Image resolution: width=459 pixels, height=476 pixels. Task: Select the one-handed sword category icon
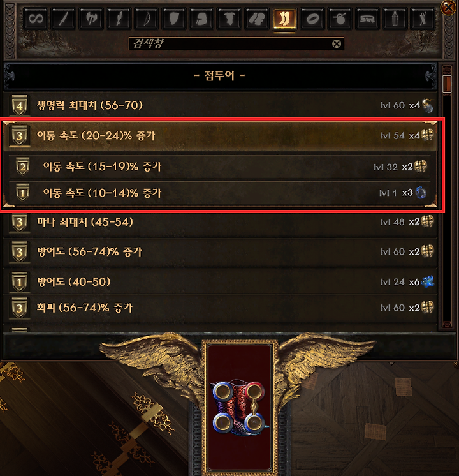click(63, 19)
